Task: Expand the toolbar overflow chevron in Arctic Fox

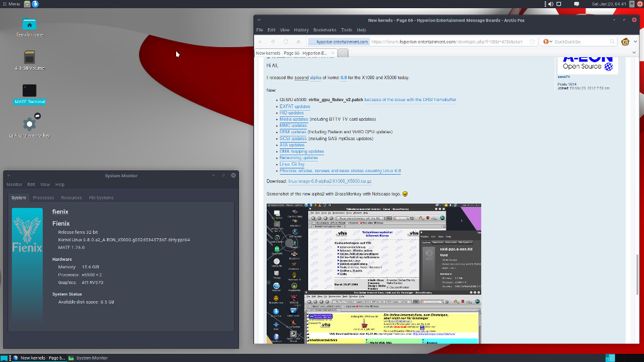Action: point(635,42)
